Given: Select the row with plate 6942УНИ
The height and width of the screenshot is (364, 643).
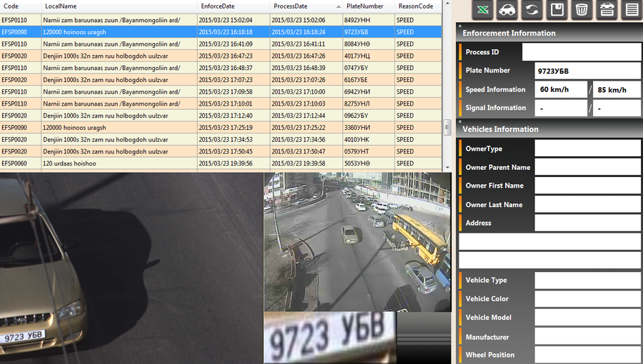Looking at the screenshot, I should (x=221, y=92).
